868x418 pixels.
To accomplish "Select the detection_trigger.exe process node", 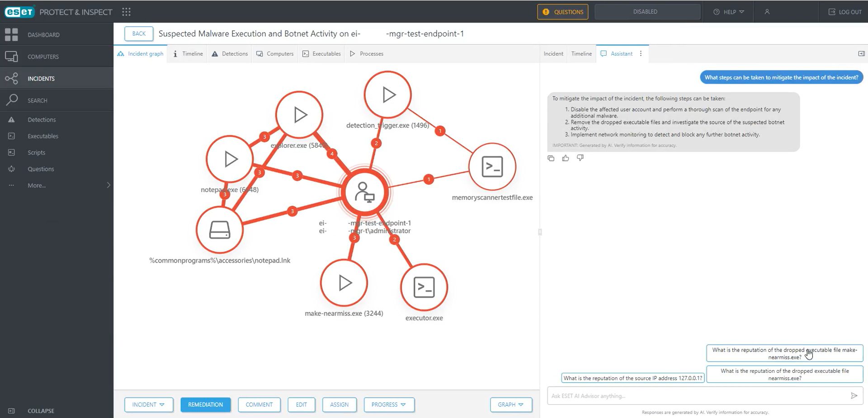I will pos(388,94).
